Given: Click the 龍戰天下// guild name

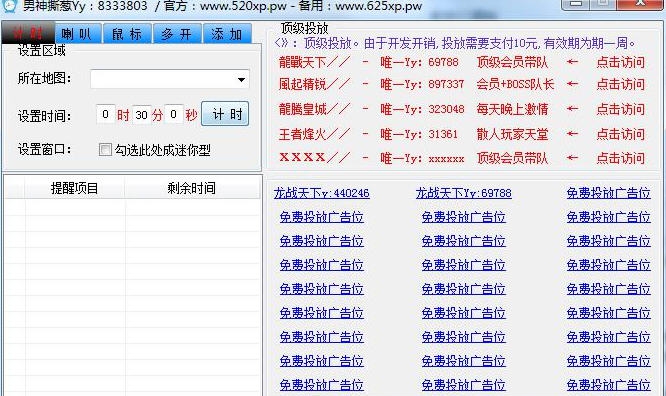Looking at the screenshot, I should [x=314, y=62].
